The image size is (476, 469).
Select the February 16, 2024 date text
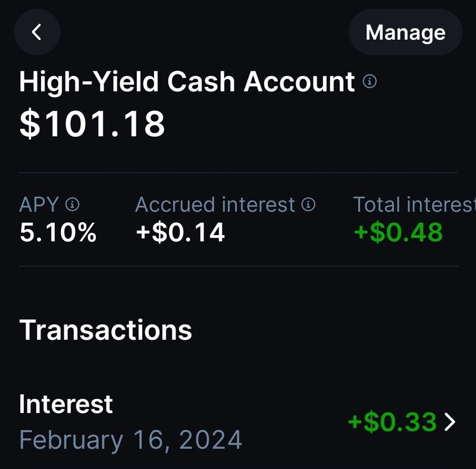tap(130, 440)
